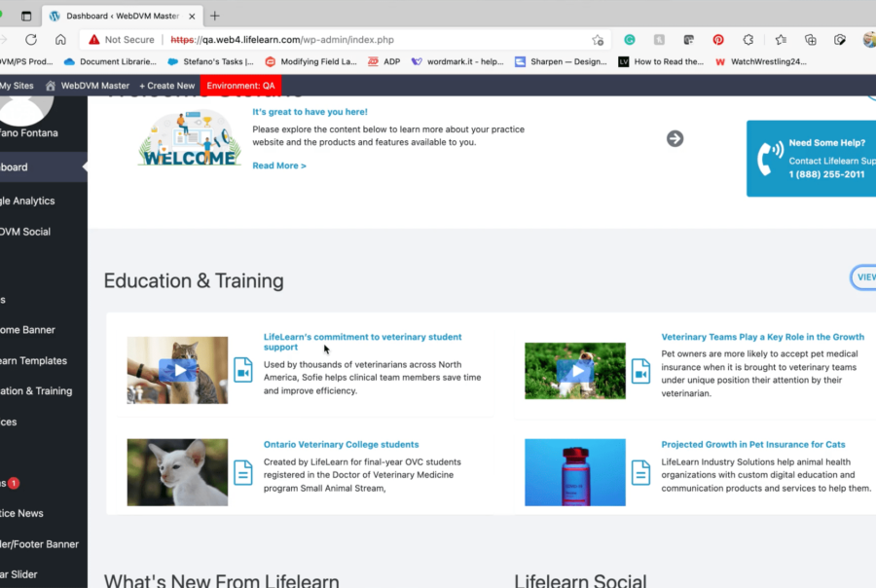Advance welcome panel with right arrow
The width and height of the screenshot is (876, 588).
(x=675, y=138)
